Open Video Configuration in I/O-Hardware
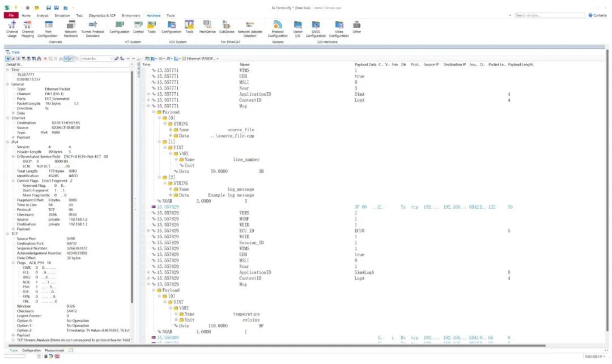This screenshot has height=364, width=612. [339, 28]
